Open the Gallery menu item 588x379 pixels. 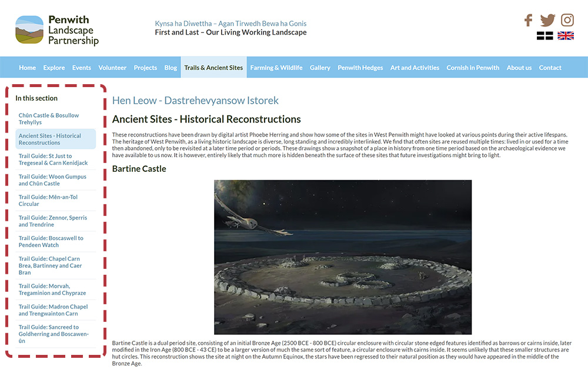tap(320, 68)
